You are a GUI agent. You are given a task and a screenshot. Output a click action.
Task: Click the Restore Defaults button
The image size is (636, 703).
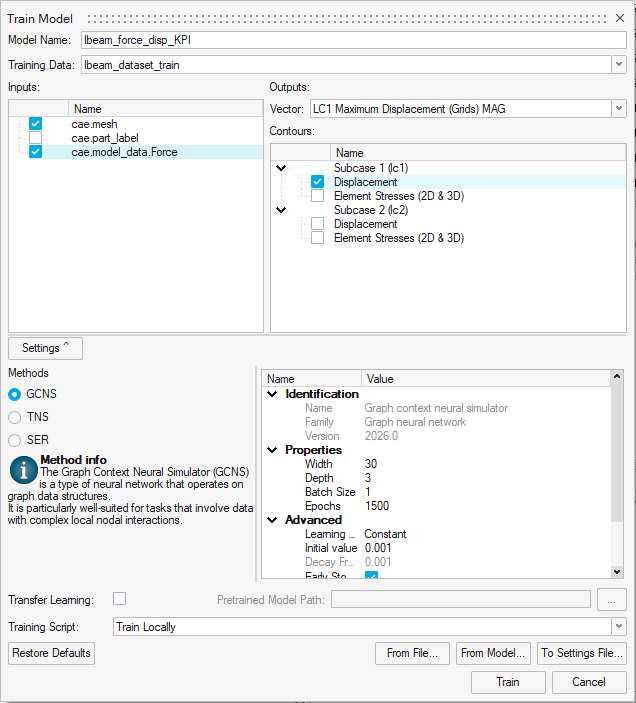pyautogui.click(x=52, y=653)
